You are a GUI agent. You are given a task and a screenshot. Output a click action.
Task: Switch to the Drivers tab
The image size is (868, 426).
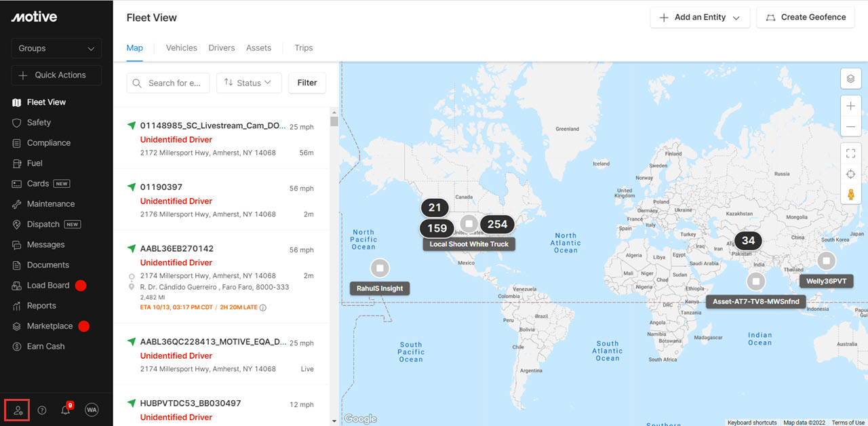pos(222,48)
